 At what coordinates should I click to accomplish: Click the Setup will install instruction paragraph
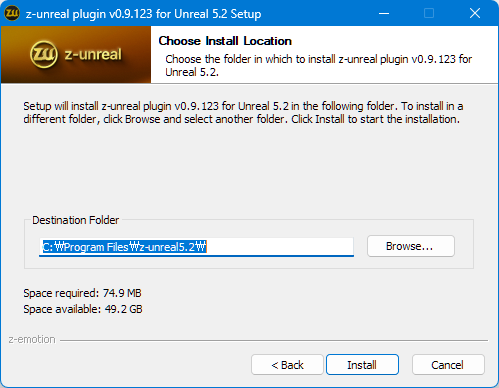pyautogui.click(x=243, y=112)
